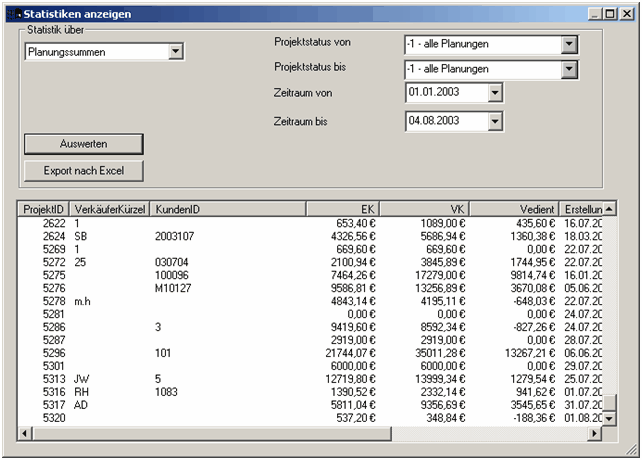This screenshot has height=460, width=642.
Task: Click the horizontal scrollbar right arrow
Action: (594, 434)
